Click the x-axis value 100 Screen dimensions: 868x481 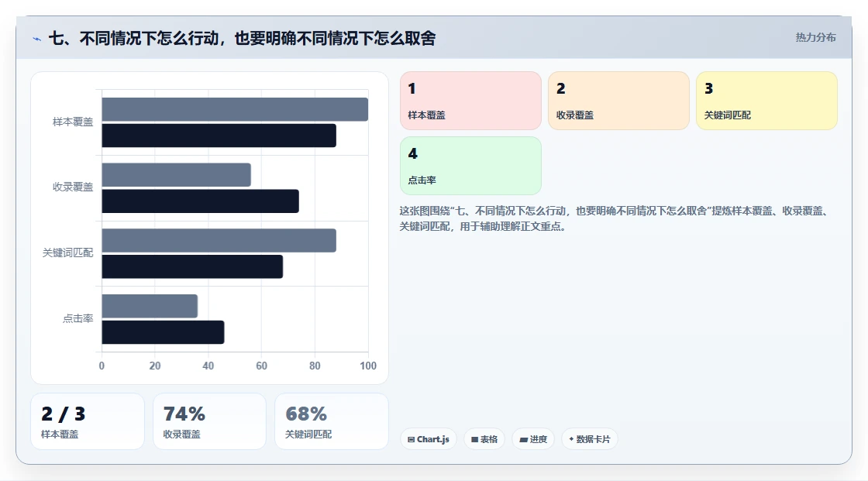pos(368,366)
